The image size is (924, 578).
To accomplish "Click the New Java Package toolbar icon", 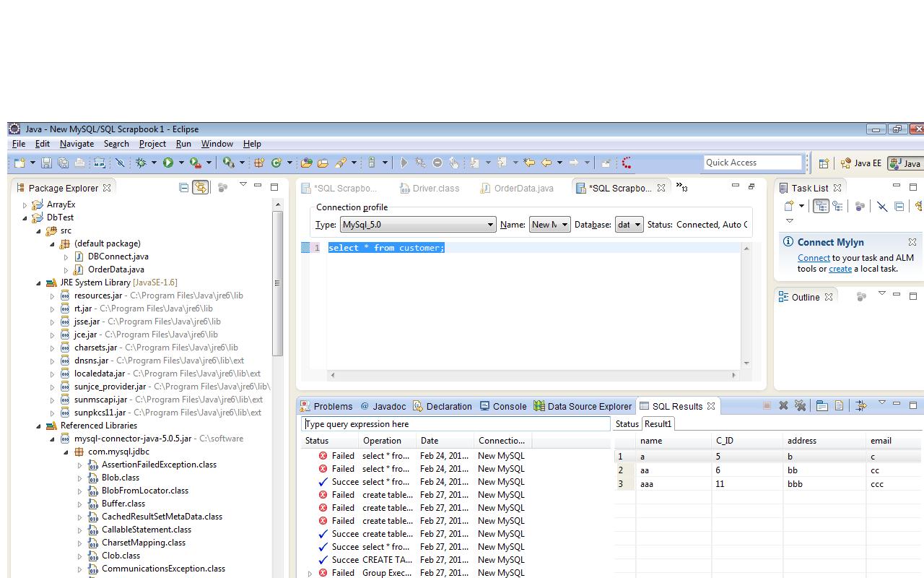I will [258, 163].
